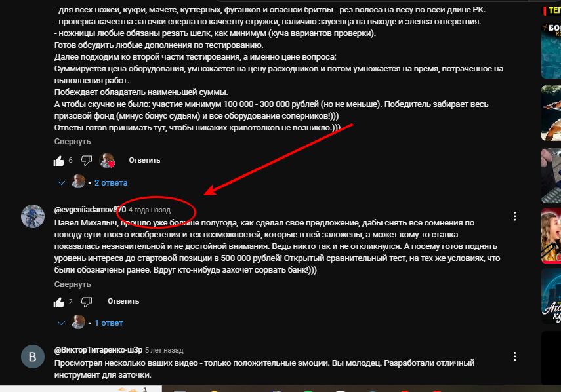The image size is (561, 392).
Task: Open the '5 лет назад' timestamp link
Action: click(x=164, y=350)
